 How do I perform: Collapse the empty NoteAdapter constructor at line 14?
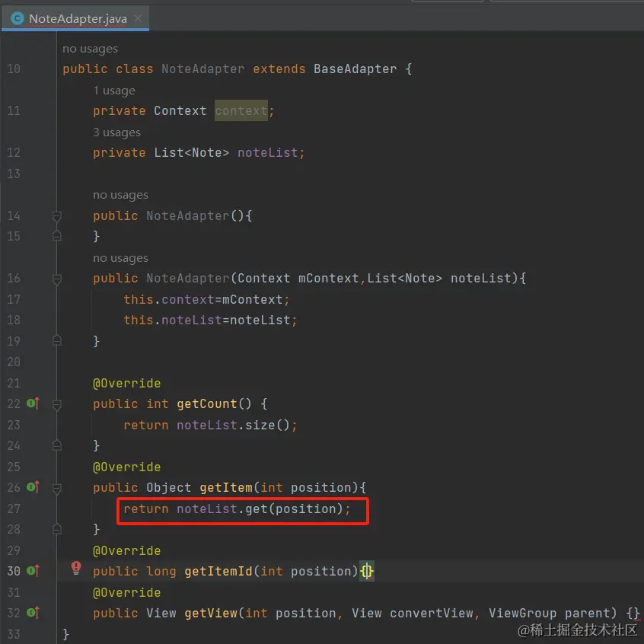click(x=57, y=216)
